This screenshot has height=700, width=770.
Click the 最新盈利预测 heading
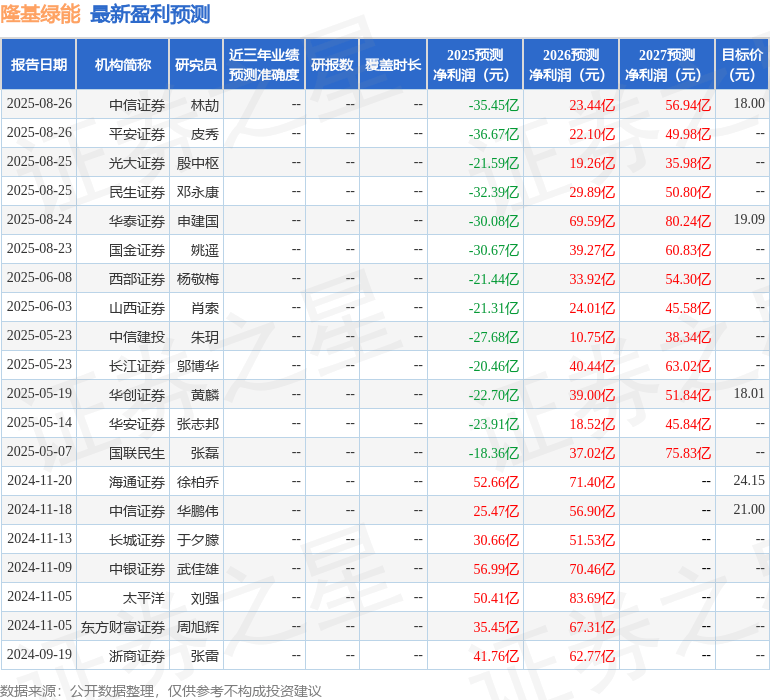150,14
